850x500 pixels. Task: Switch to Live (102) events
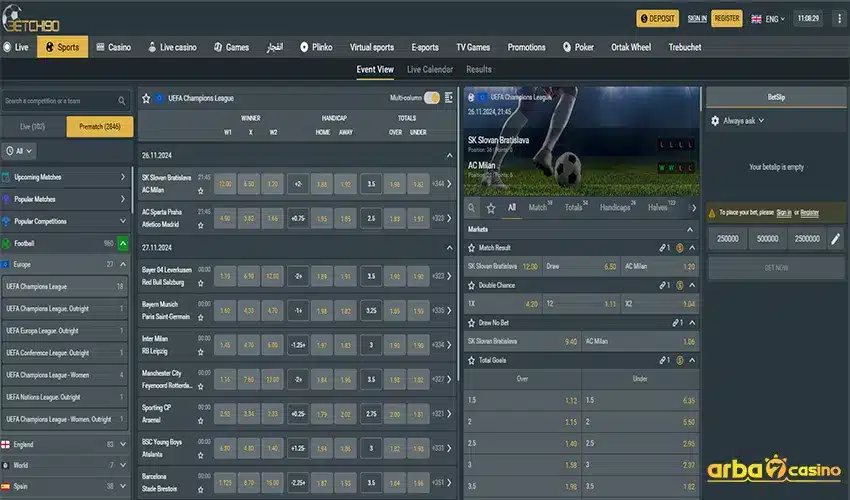pyautogui.click(x=33, y=126)
